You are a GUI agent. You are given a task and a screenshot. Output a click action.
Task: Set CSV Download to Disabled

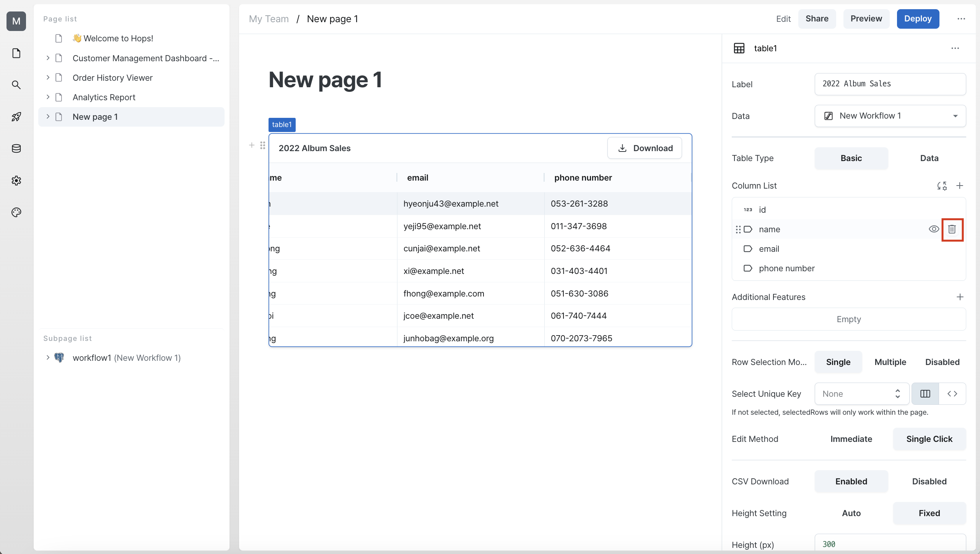click(x=929, y=481)
